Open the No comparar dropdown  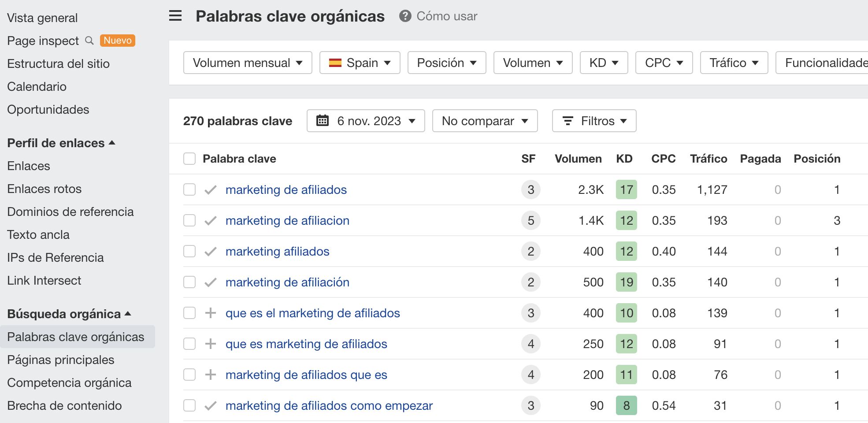[x=485, y=121]
